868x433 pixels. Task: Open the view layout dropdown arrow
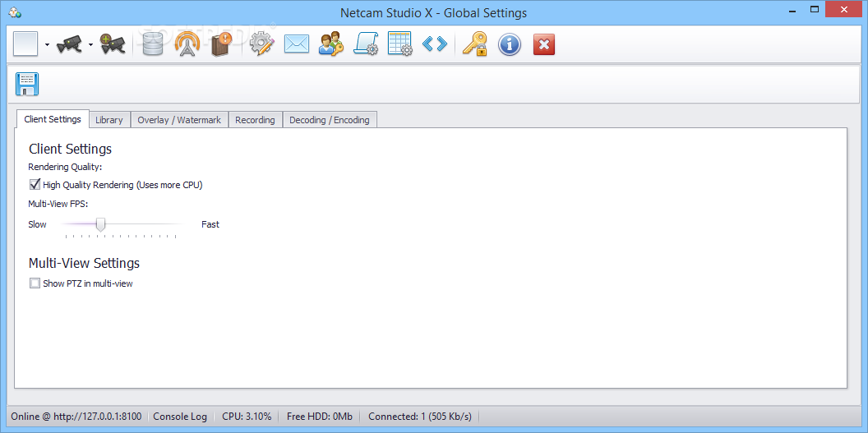47,44
